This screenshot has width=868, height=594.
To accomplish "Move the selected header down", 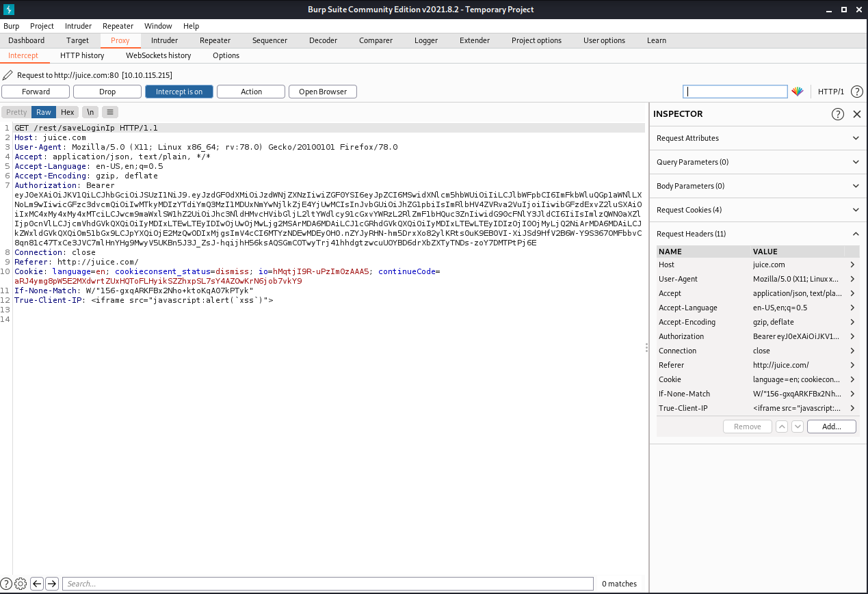I will point(797,427).
